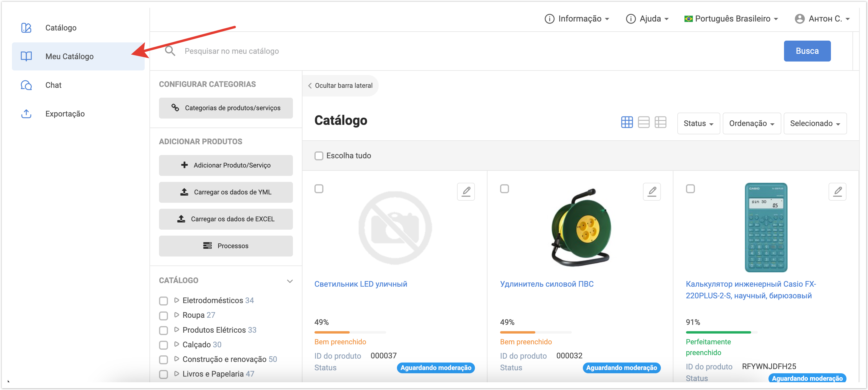Open the Informação top menu
Viewport: 868px width, 390px height.
577,19
